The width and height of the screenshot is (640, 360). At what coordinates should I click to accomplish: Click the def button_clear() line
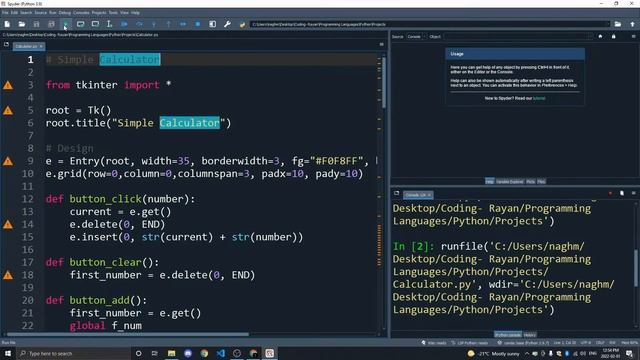click(102, 262)
